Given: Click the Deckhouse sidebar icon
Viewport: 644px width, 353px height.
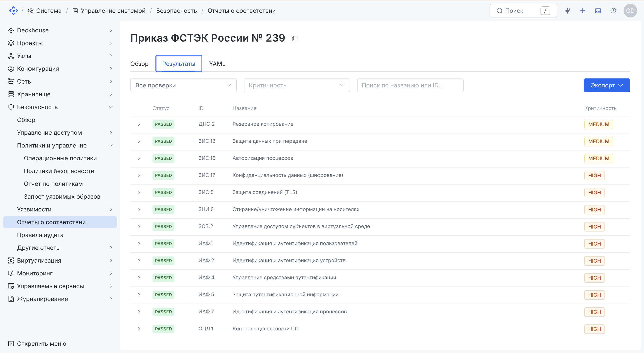Looking at the screenshot, I should 11,30.
